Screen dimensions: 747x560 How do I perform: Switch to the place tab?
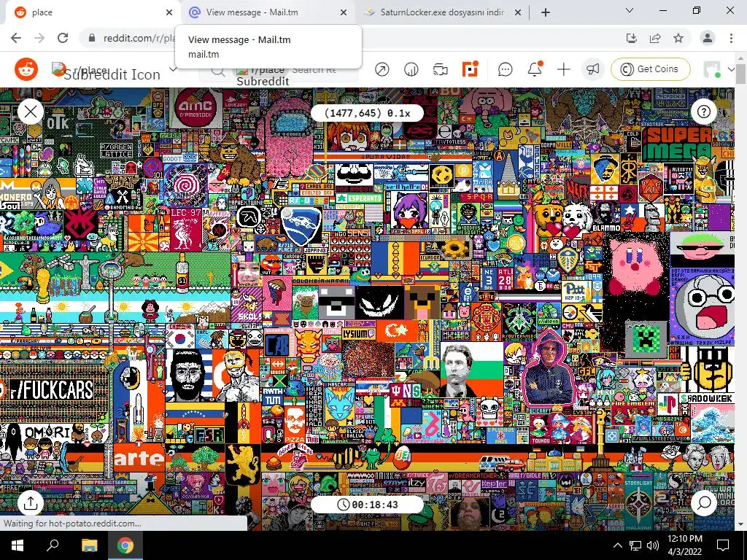point(90,12)
